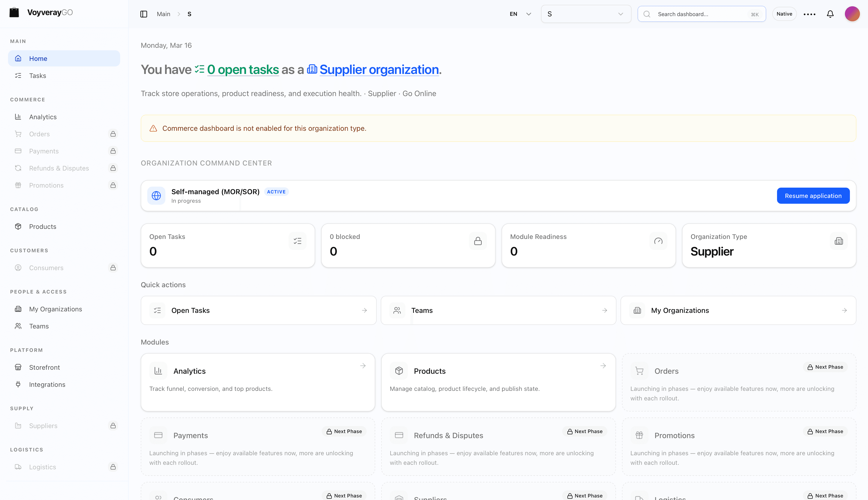868x500 pixels.
Task: Click the search magnifier icon
Action: 647,14
